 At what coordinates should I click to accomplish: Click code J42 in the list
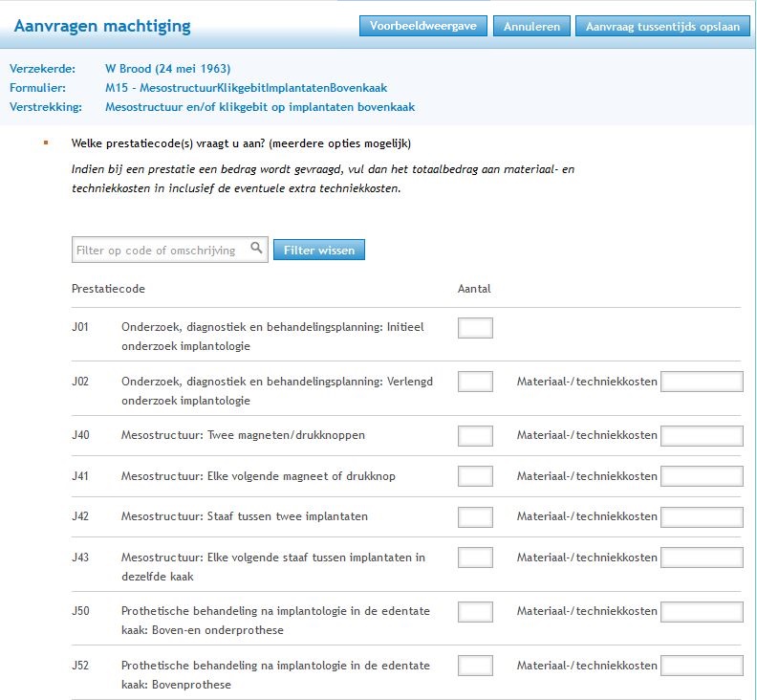pyautogui.click(x=80, y=516)
